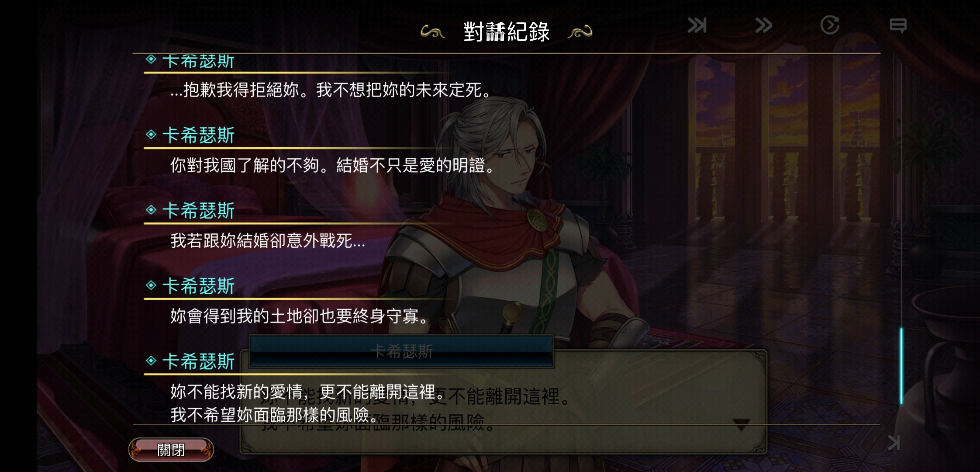The width and height of the screenshot is (980, 472).
Task: Select the line 妳會得到我的土地卻也要終身守寡
Action: pyautogui.click(x=300, y=316)
